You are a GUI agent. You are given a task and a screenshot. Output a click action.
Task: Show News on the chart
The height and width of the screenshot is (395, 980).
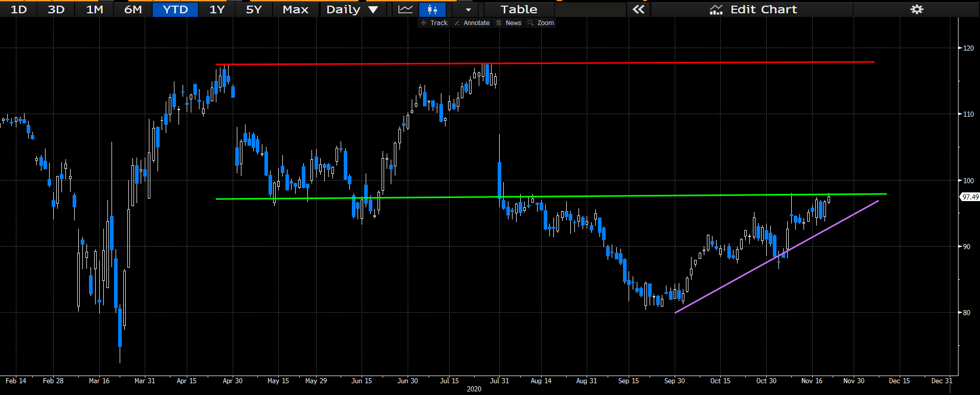point(509,23)
